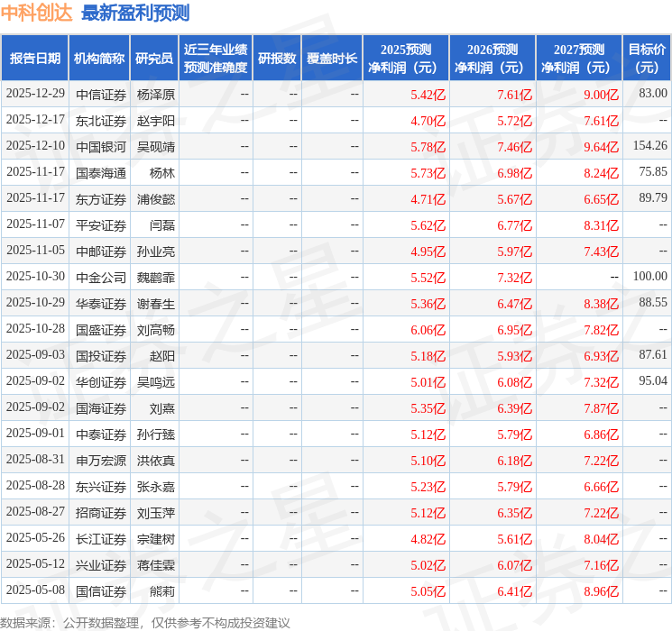Viewport: 672px width, 631px height.
Task: Select institution 国投证券
Action: tap(101, 356)
